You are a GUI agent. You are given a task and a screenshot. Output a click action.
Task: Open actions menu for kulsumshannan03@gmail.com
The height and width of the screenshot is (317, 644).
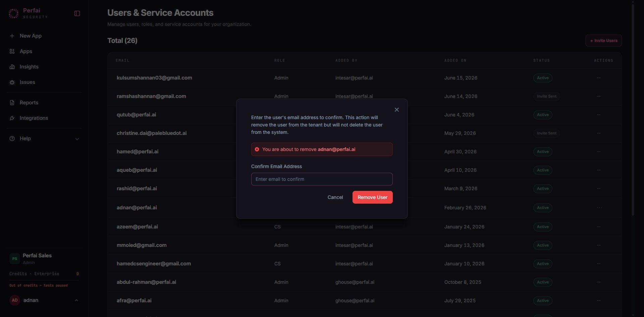pyautogui.click(x=598, y=78)
